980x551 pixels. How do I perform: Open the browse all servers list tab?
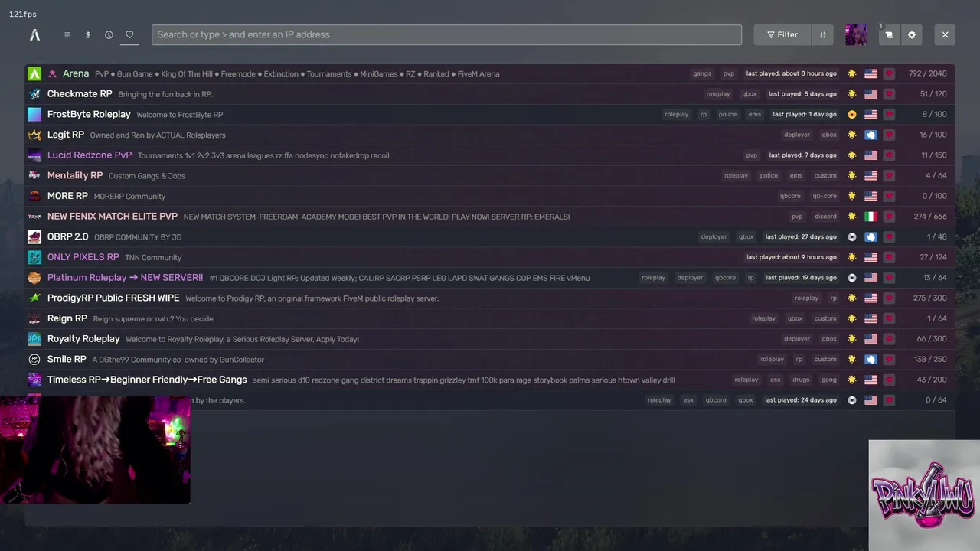click(x=67, y=34)
